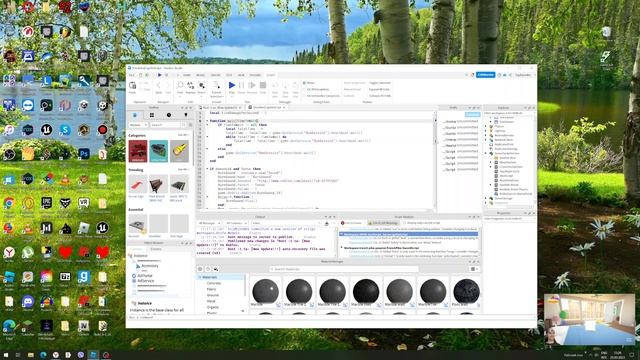Click the first Material Manager toolbar icon
640x360 pixels.
200,269
